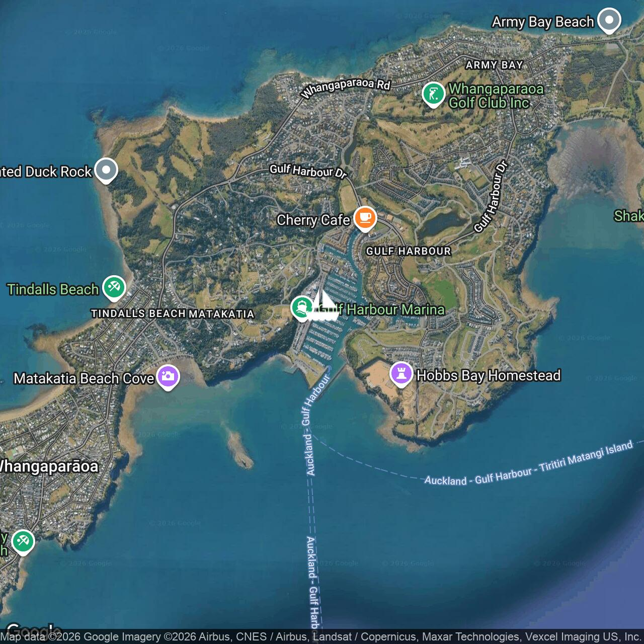Select the Matakatia Beach Cove label text

(x=84, y=378)
